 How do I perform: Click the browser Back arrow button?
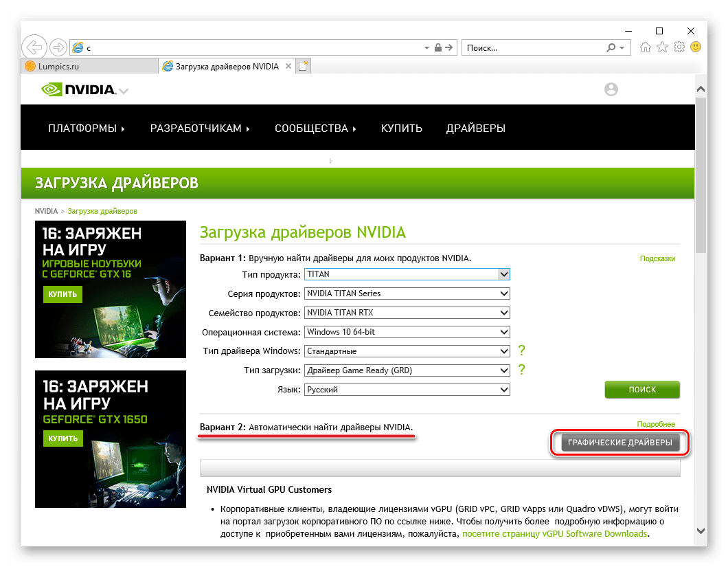pyautogui.click(x=34, y=47)
